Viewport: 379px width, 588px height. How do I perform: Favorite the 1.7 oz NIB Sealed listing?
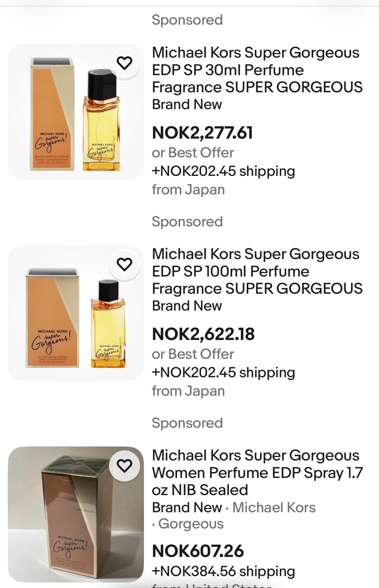click(124, 466)
